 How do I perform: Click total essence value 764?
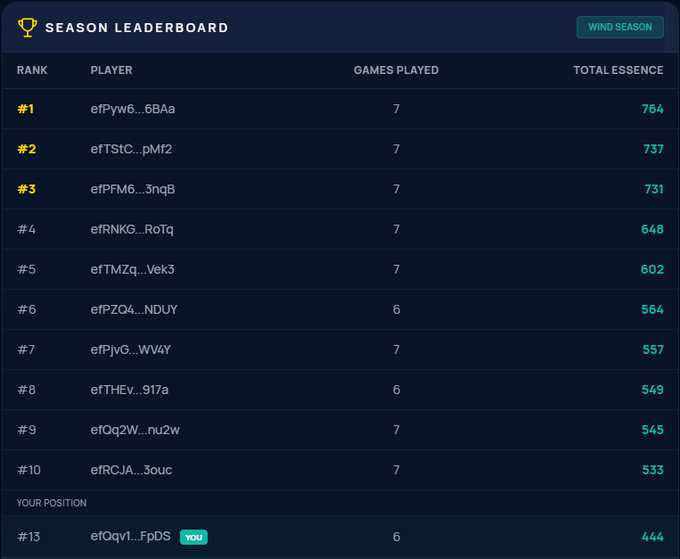click(653, 109)
